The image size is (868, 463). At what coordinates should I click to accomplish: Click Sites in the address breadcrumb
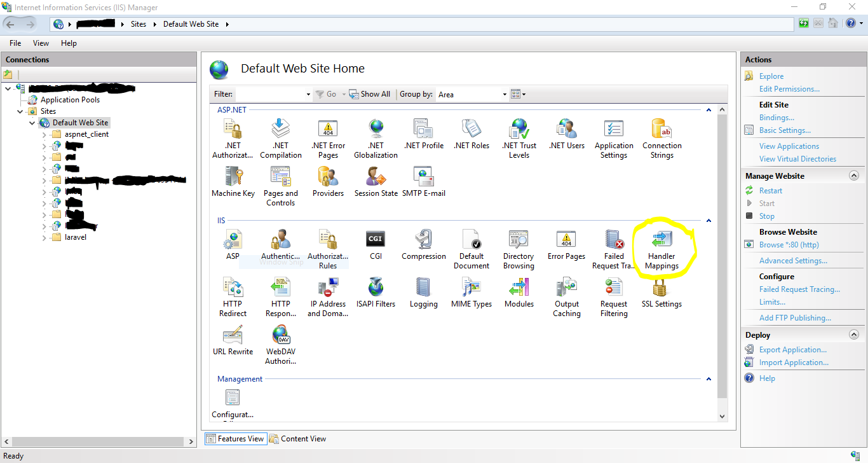click(x=139, y=24)
